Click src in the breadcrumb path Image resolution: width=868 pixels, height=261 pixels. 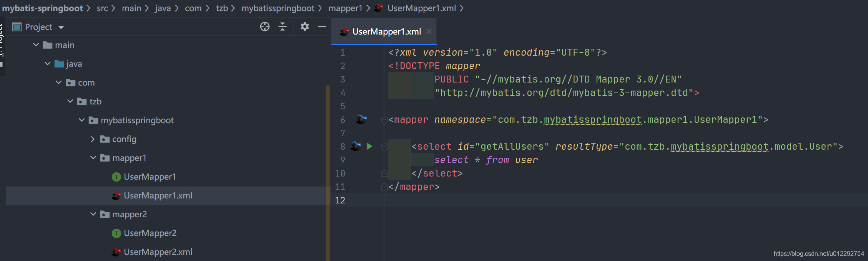tap(102, 8)
